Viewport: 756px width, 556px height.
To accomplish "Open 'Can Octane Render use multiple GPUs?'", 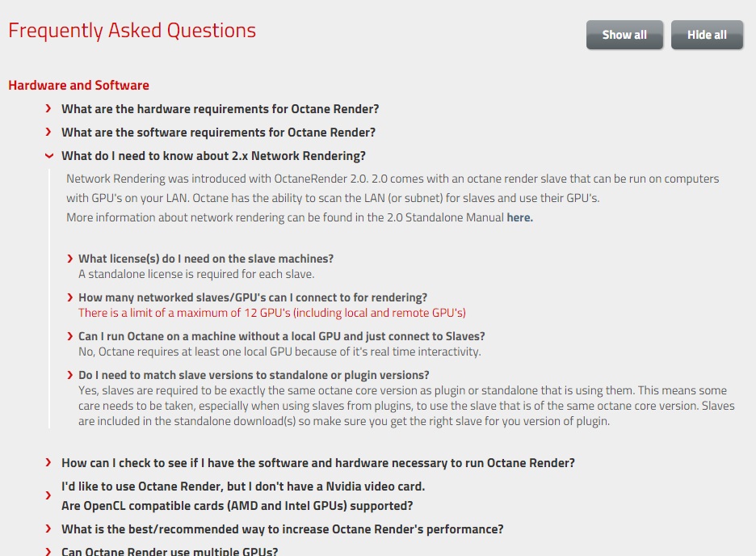I will pos(170,552).
